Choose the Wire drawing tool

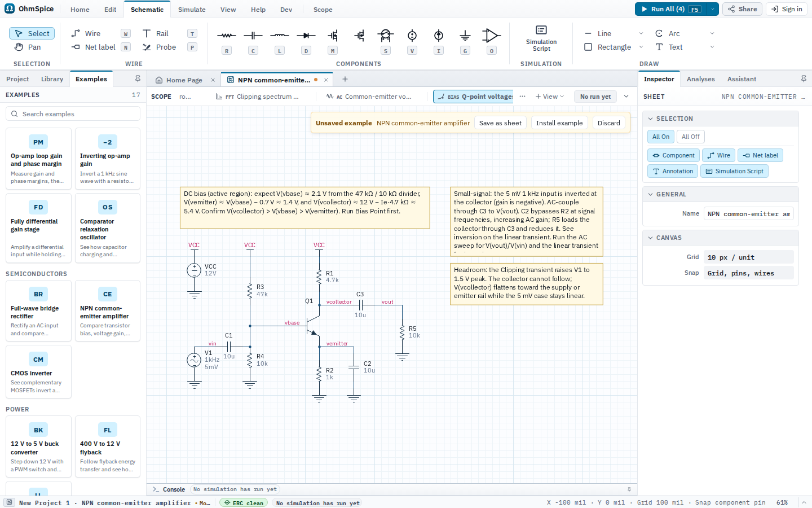[100, 34]
